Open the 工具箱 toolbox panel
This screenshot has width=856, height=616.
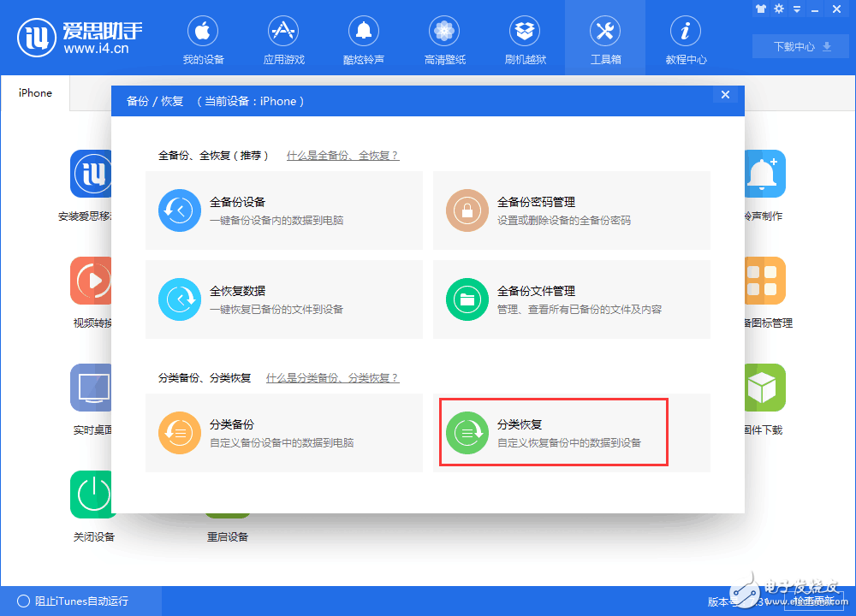point(605,38)
